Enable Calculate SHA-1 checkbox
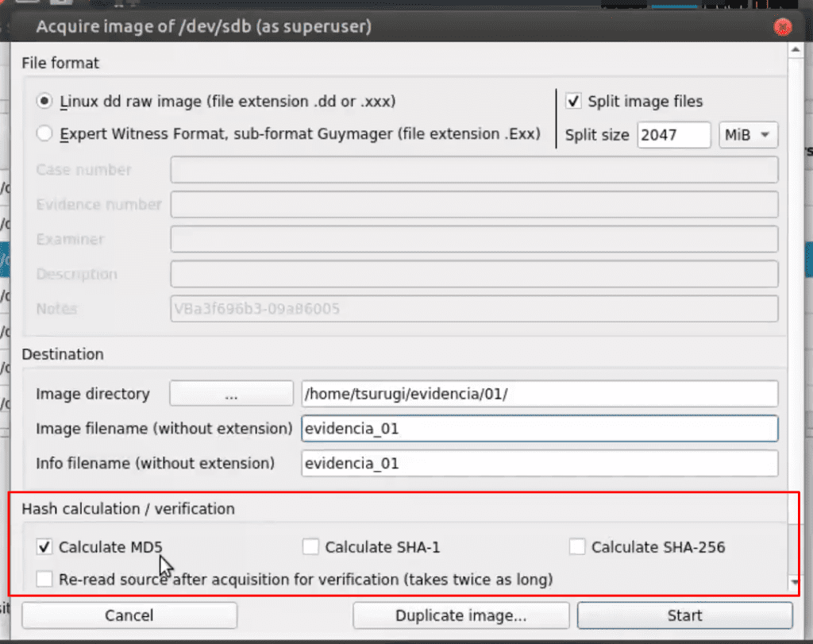Viewport: 813px width, 644px height. click(x=310, y=547)
